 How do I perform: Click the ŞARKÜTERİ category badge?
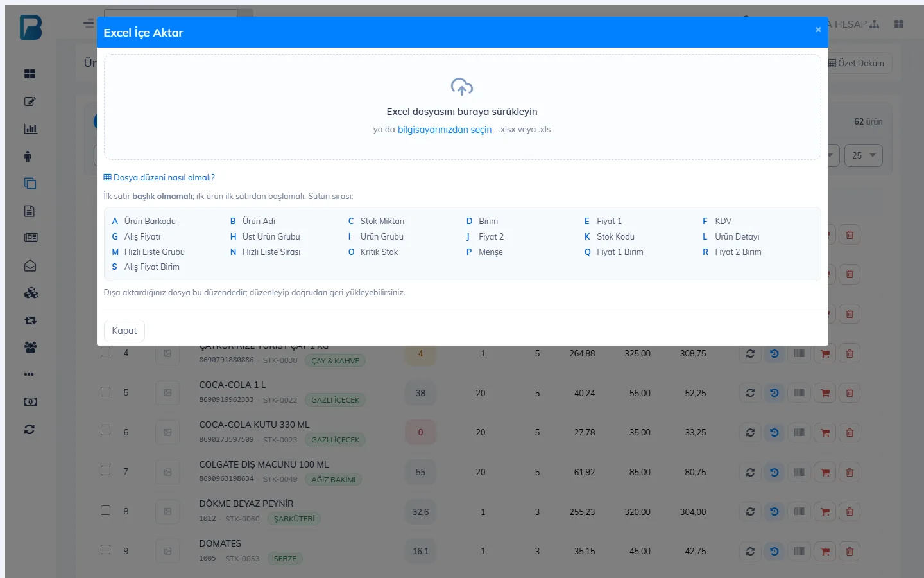point(295,519)
